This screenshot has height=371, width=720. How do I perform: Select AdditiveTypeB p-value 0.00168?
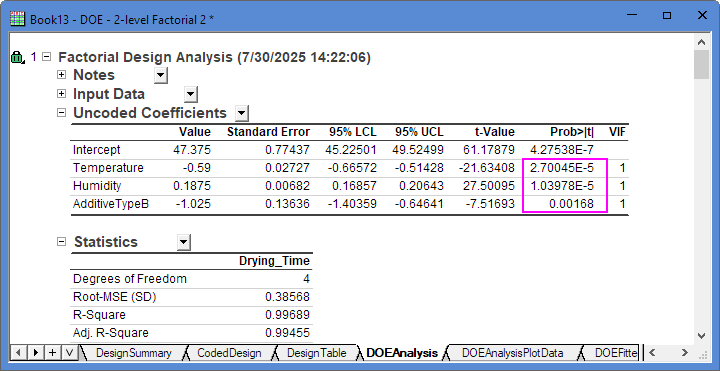click(571, 204)
